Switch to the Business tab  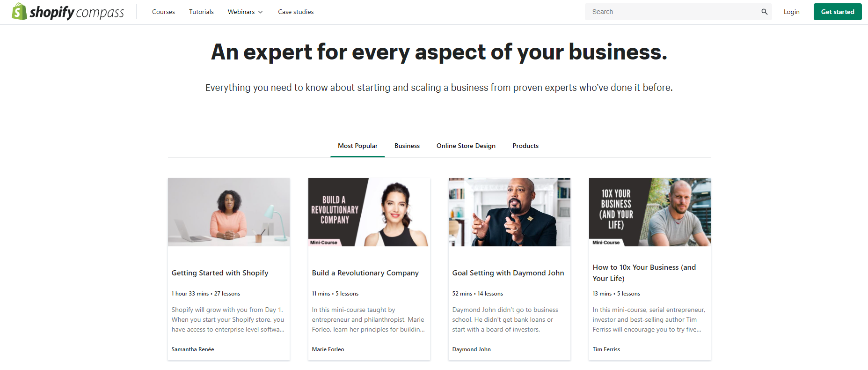(x=407, y=146)
